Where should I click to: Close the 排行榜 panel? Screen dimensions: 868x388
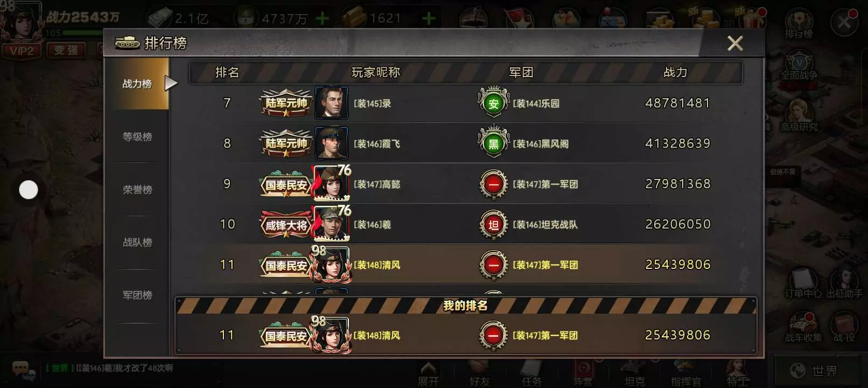(735, 43)
